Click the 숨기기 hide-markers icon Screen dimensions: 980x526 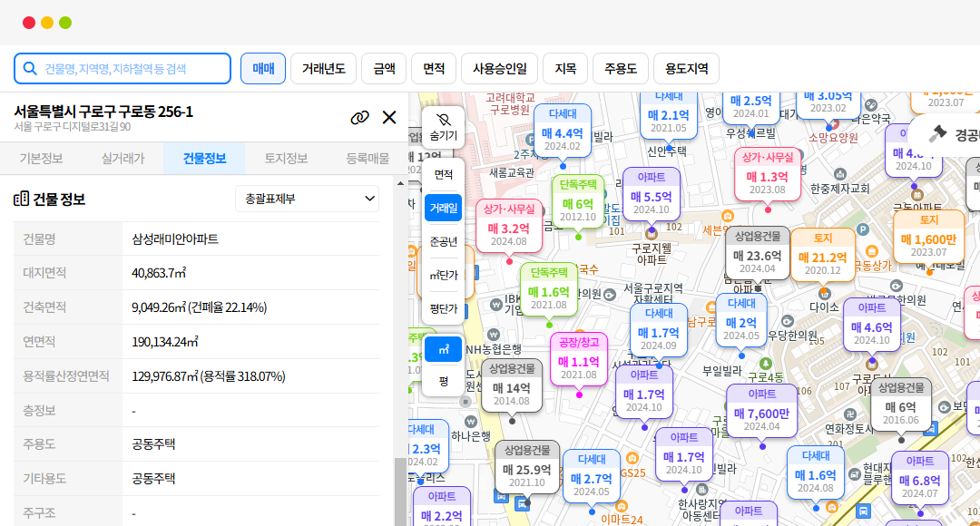point(443,121)
